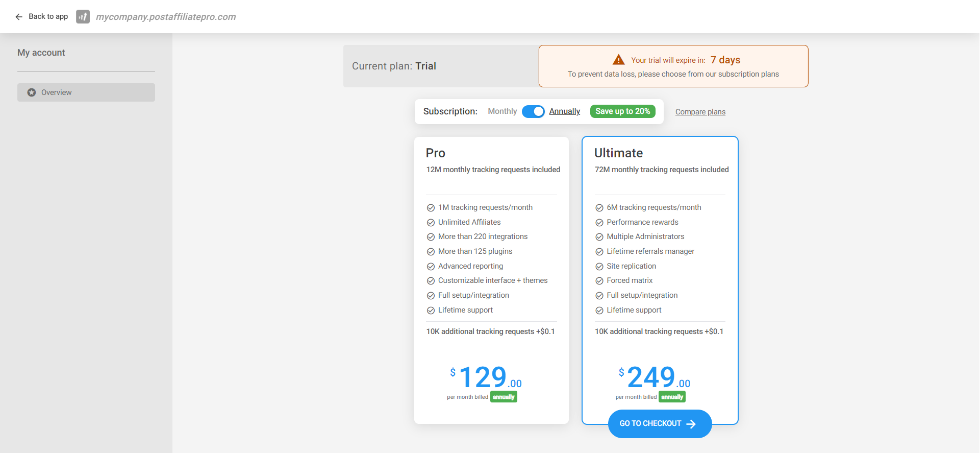Click Pro plan additional tracking requests +$0.1
The height and width of the screenshot is (453, 980).
point(490,331)
